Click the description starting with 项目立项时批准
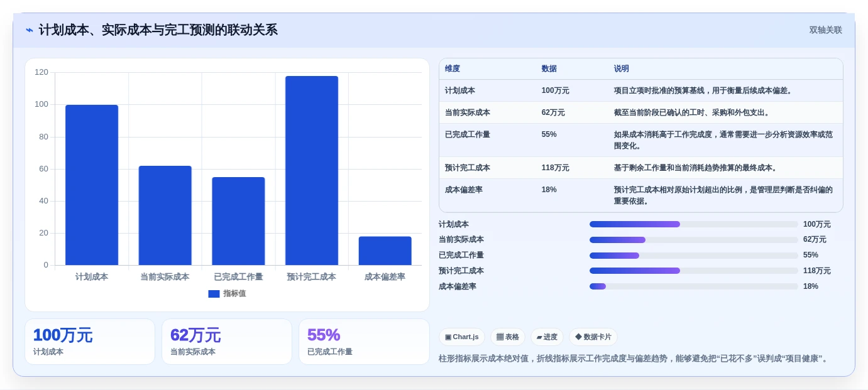 click(703, 90)
